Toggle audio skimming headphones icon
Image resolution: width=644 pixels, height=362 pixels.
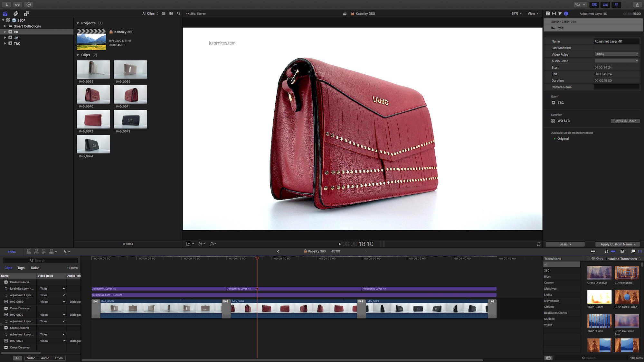(606, 251)
